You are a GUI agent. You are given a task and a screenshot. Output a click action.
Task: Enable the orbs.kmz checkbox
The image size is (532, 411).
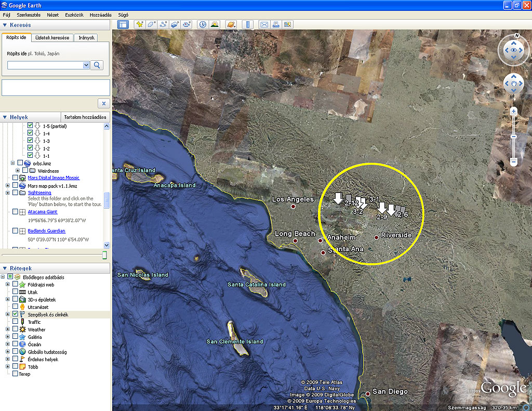[20, 163]
